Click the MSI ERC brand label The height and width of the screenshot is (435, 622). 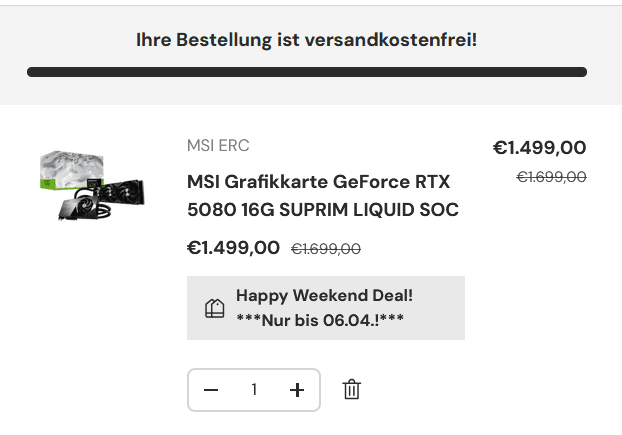(218, 146)
